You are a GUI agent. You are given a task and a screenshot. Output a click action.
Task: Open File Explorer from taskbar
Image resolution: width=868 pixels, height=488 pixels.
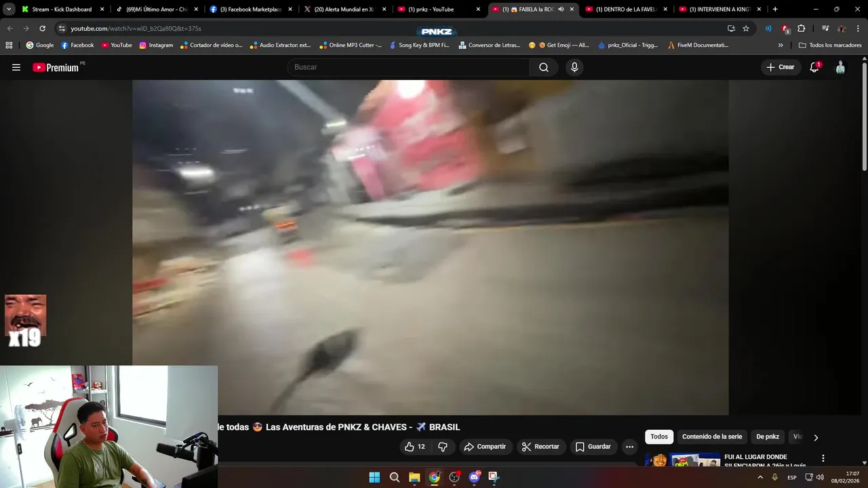click(414, 477)
